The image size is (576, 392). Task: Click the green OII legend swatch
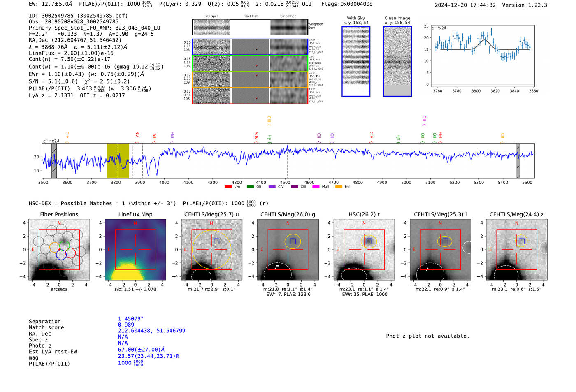click(x=250, y=187)
